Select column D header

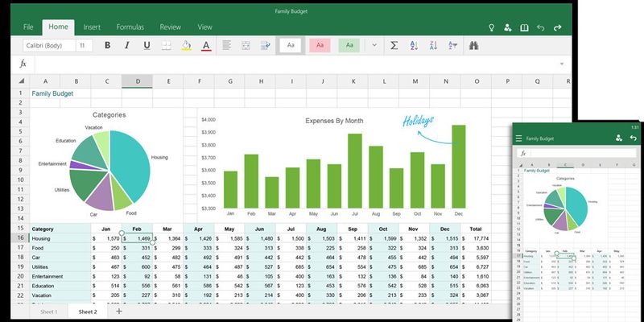137,81
